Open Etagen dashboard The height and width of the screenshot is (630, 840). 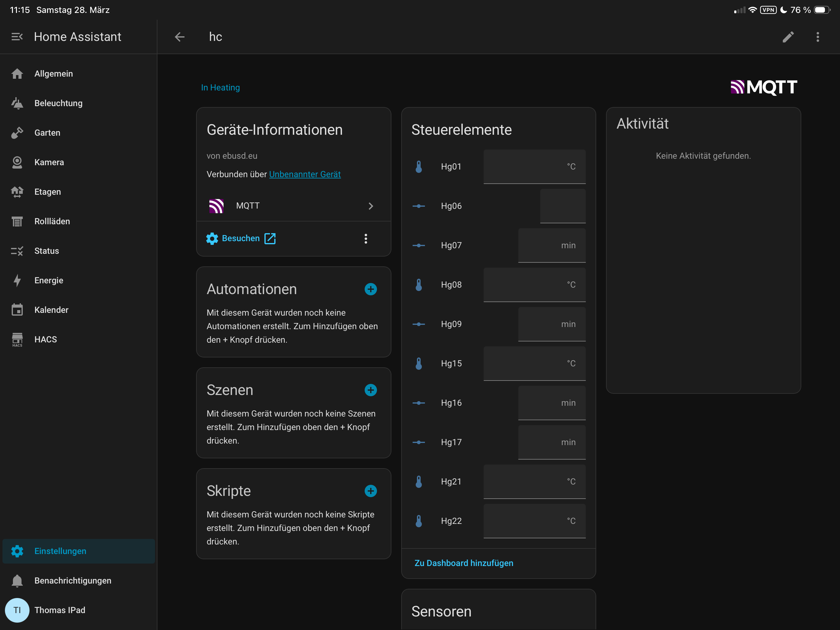pyautogui.click(x=79, y=192)
